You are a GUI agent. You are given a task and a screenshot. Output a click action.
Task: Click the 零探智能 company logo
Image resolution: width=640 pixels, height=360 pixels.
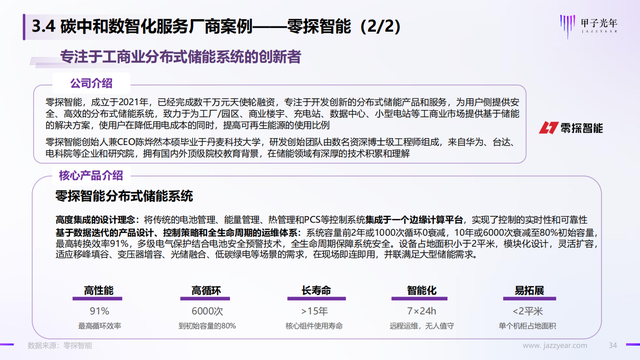(571, 128)
